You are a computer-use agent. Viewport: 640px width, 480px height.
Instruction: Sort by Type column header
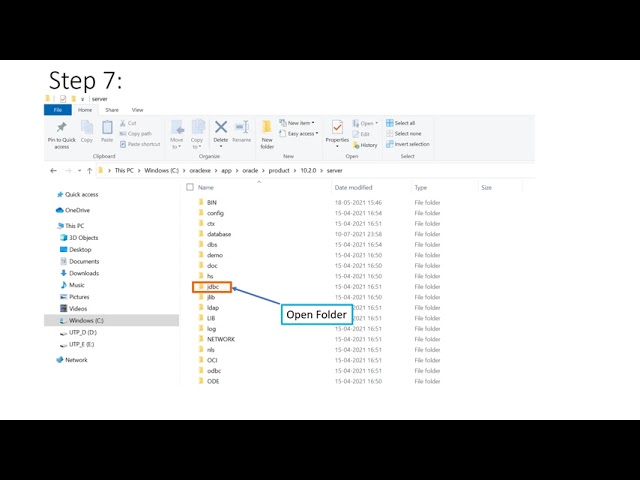(421, 187)
